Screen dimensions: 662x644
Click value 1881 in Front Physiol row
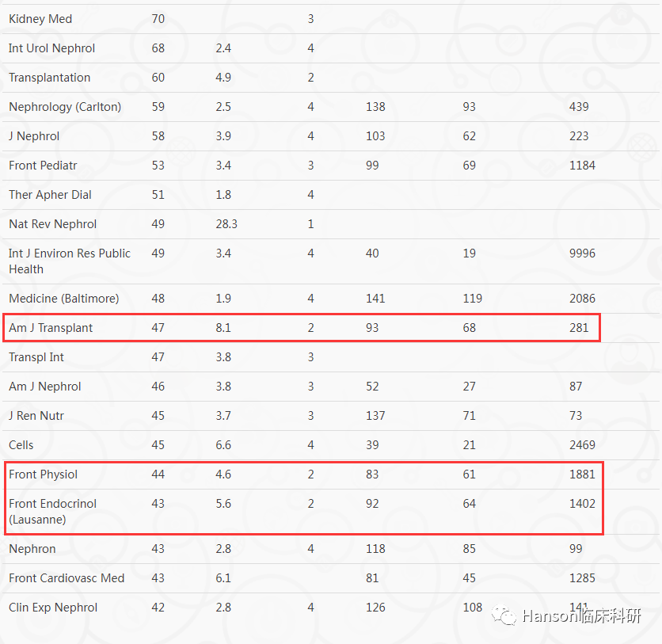tap(582, 474)
